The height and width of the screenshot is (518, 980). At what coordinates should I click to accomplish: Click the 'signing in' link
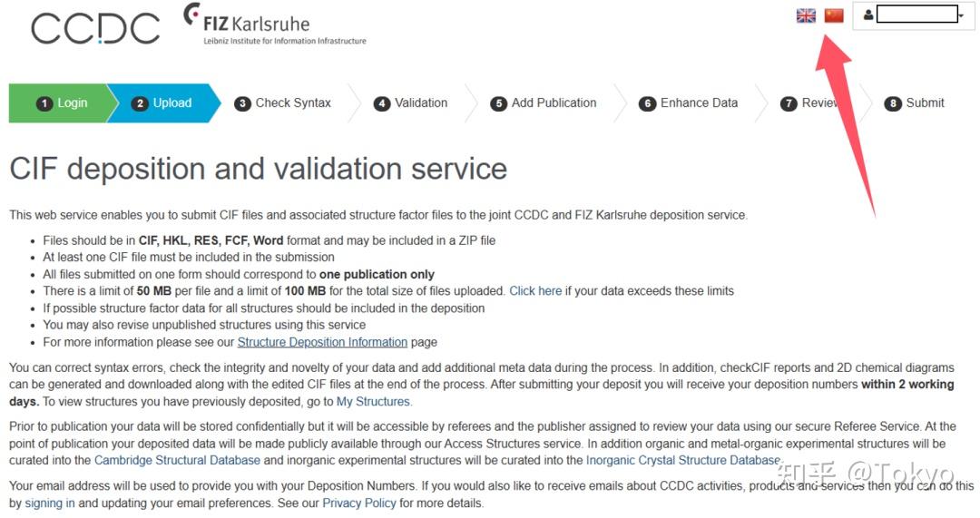tap(50, 503)
